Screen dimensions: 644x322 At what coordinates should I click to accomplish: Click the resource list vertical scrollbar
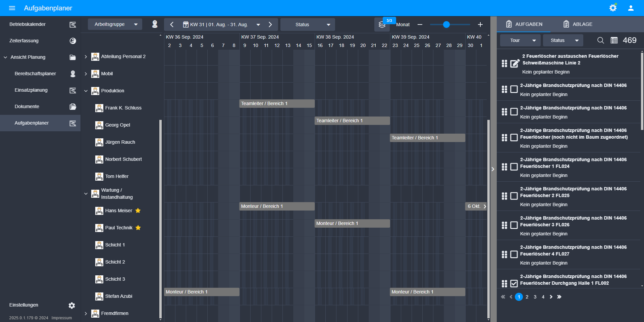point(160,219)
